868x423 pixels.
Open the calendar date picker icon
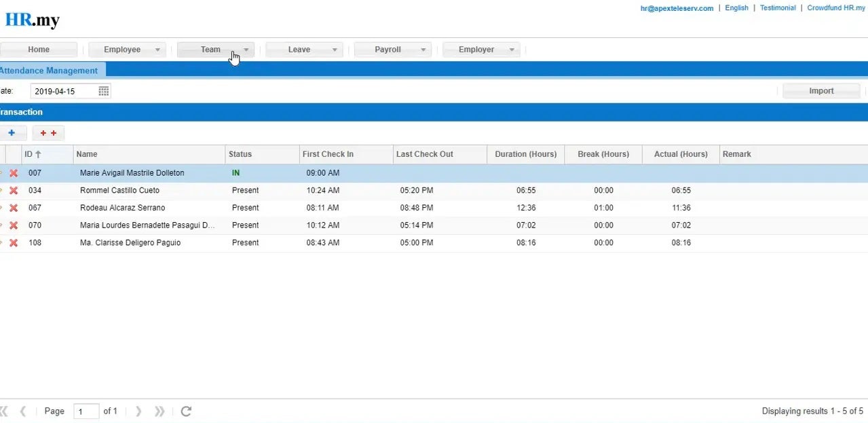[103, 90]
